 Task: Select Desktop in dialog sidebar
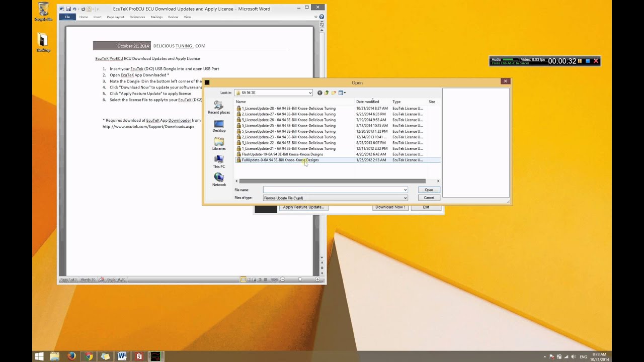pyautogui.click(x=219, y=126)
